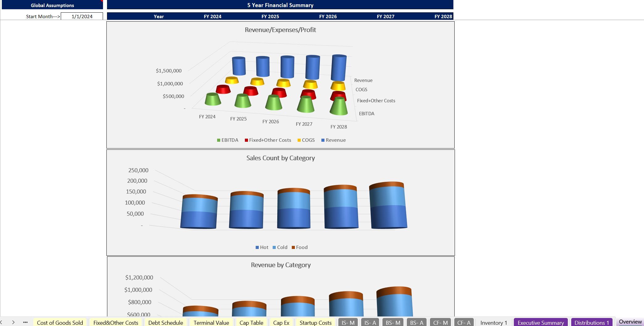Click the Year header cell

point(159,16)
